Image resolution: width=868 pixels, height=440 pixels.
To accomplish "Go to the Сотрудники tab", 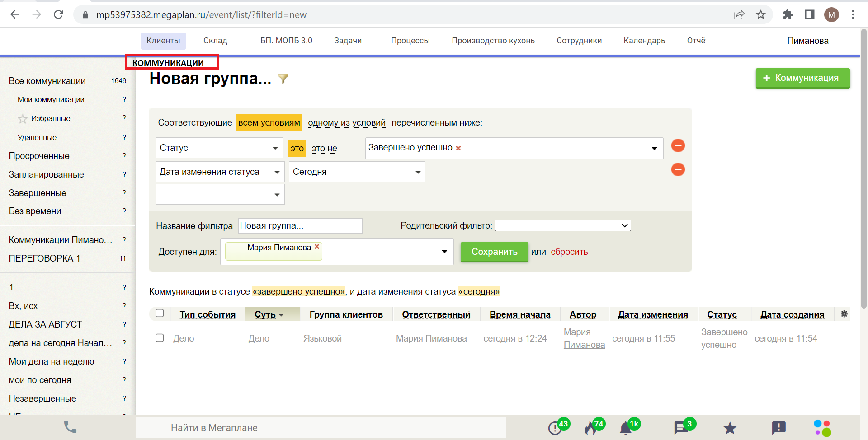I will (579, 41).
